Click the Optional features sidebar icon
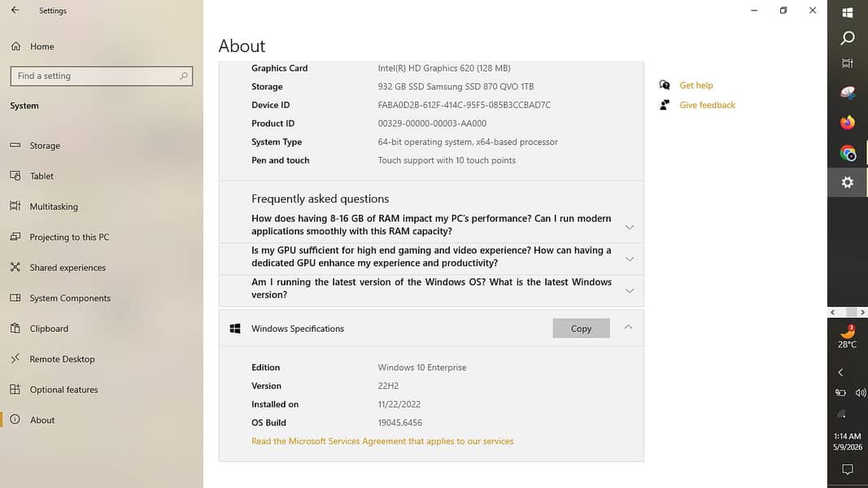 15,389
